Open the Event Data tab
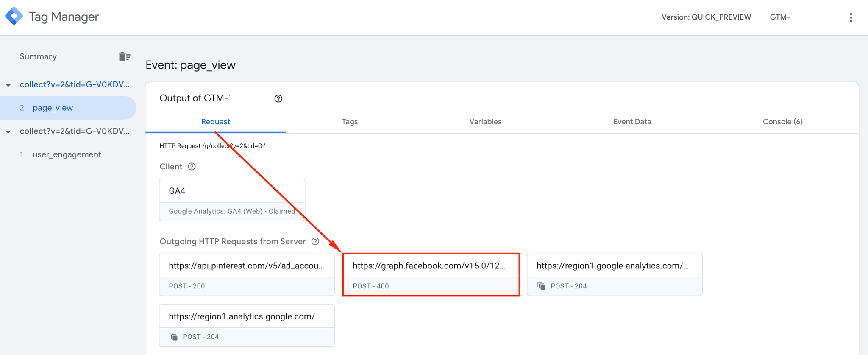The width and height of the screenshot is (868, 355). point(632,122)
